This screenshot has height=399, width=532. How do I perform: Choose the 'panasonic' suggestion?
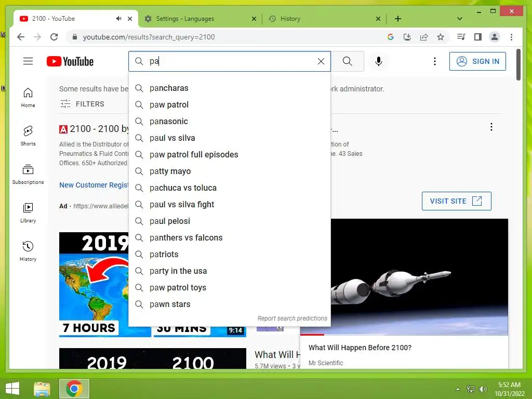pyautogui.click(x=230, y=122)
